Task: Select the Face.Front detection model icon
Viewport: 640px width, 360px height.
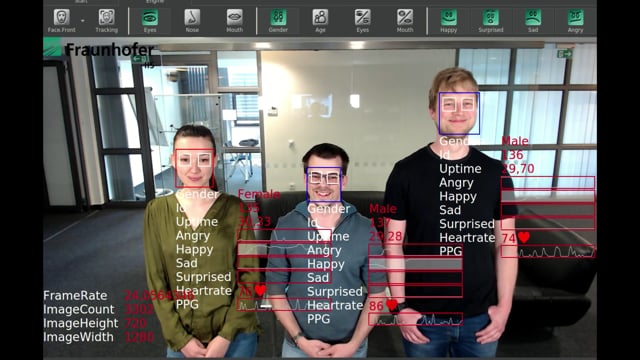Action: (61, 18)
